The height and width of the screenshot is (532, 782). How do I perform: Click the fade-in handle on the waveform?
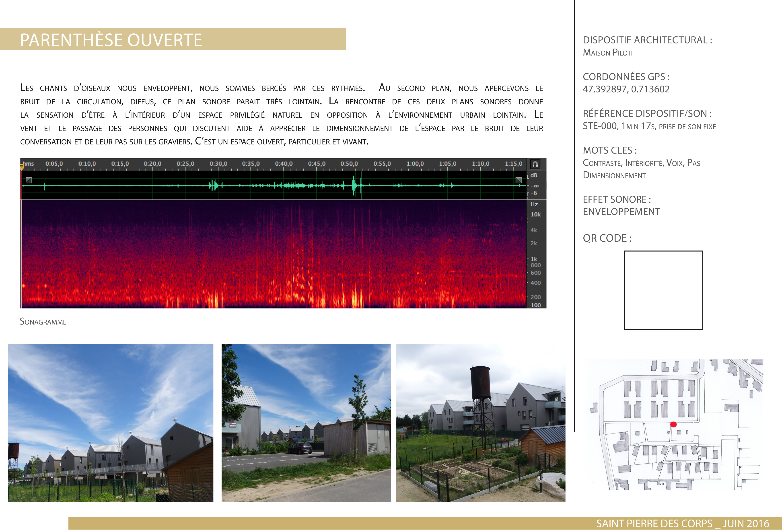coord(29,180)
